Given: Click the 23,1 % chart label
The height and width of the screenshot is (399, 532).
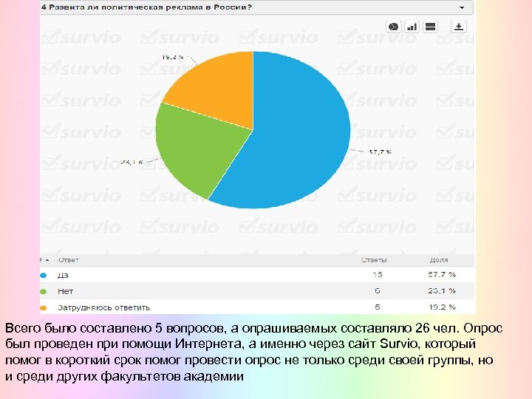Looking at the screenshot, I should pos(132,163).
